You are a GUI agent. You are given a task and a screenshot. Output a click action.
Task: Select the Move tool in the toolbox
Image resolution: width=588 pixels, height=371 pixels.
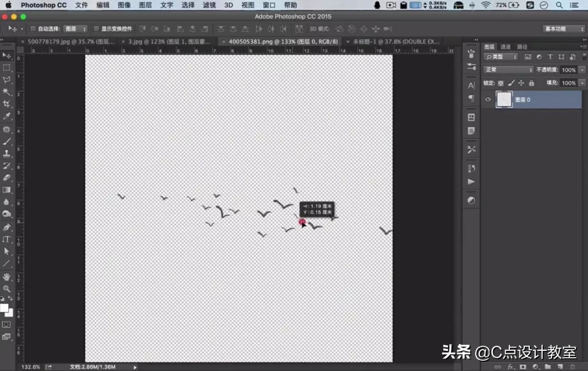tap(7, 56)
